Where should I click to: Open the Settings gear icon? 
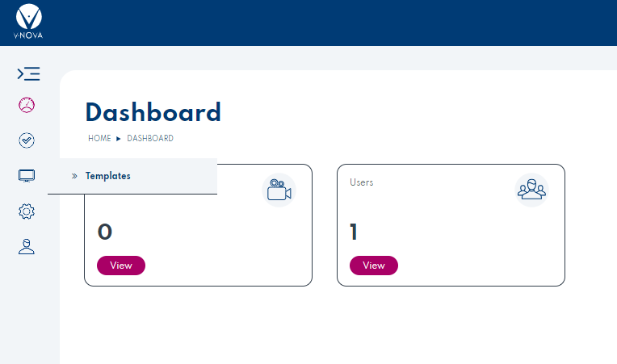coord(27,211)
